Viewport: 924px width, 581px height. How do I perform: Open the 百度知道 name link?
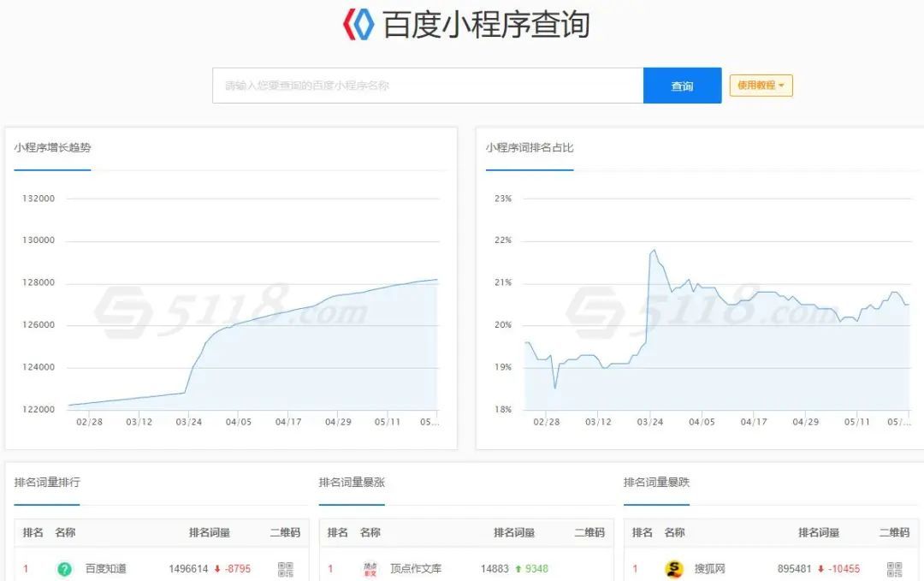coord(106,569)
